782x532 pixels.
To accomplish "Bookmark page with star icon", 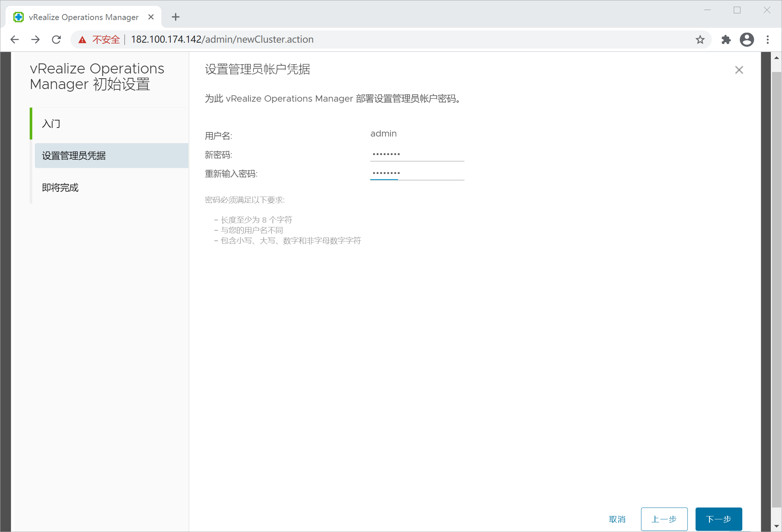I will (700, 40).
